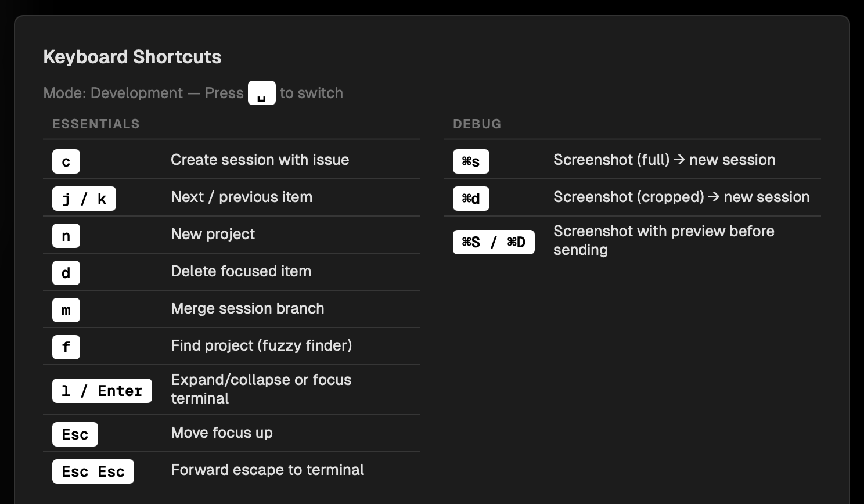Click the 'j / k' key badge
Image resolution: width=864 pixels, height=504 pixels.
click(x=84, y=199)
